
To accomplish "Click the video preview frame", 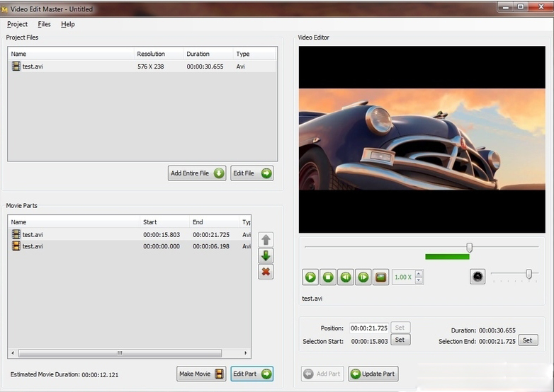I will [x=422, y=139].
